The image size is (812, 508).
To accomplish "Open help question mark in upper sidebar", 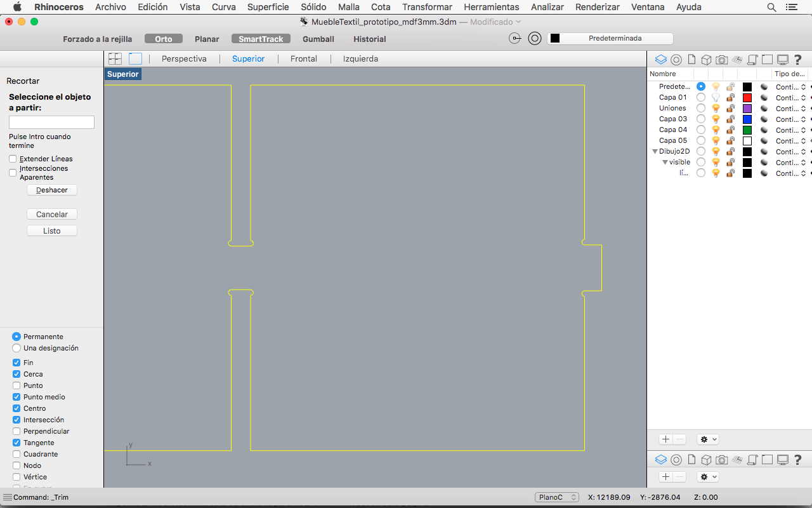I will (798, 60).
